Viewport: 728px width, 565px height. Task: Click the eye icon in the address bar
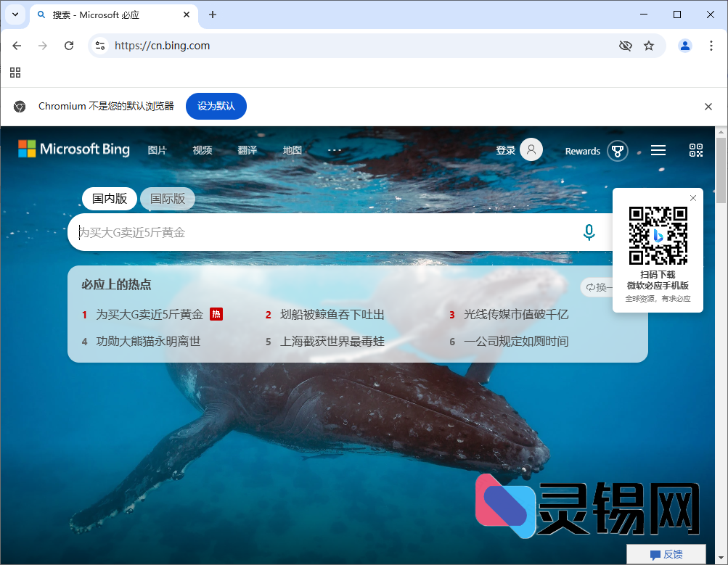625,45
